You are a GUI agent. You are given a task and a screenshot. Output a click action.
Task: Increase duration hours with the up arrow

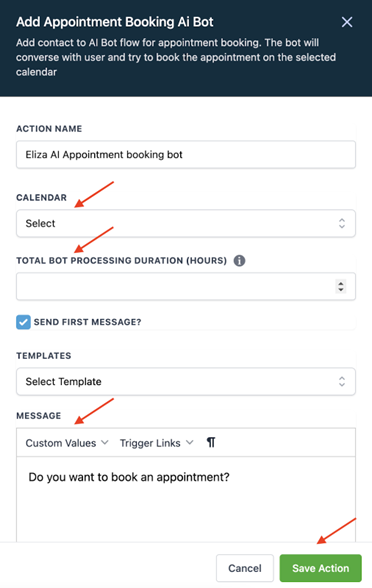340,283
